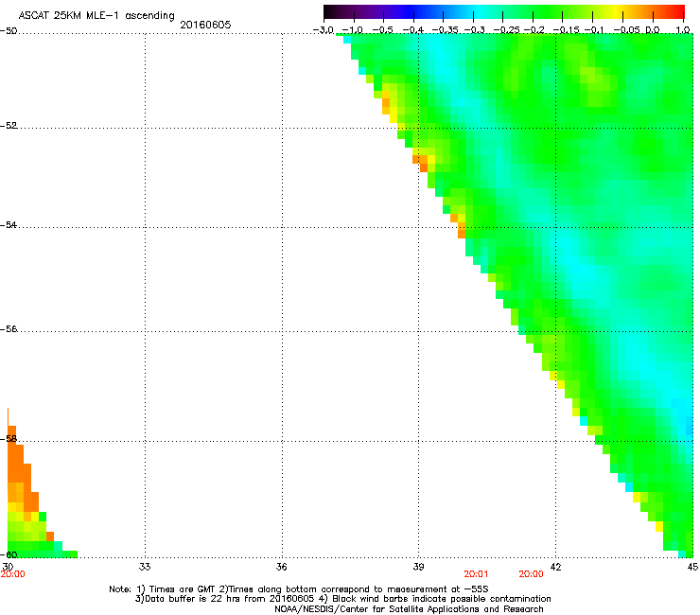Click the colorbar label -0.15
Screen dimensions: 700x615
(566, 30)
